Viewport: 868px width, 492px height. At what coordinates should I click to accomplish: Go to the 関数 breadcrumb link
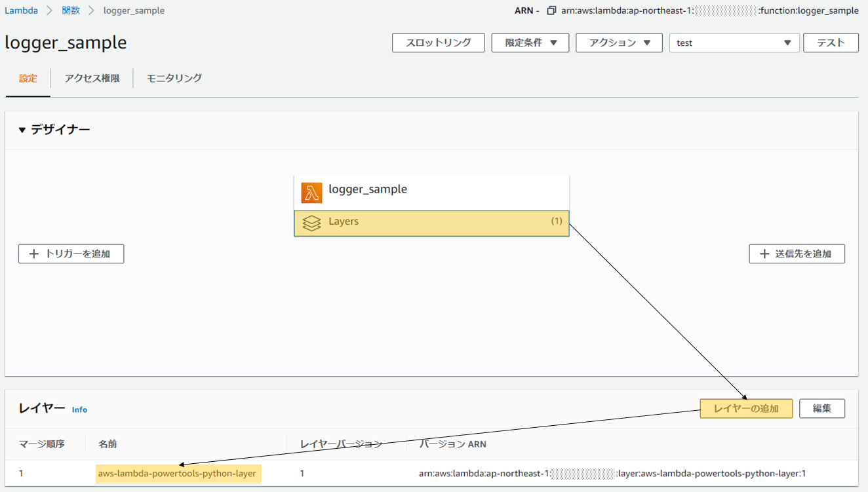tap(71, 10)
